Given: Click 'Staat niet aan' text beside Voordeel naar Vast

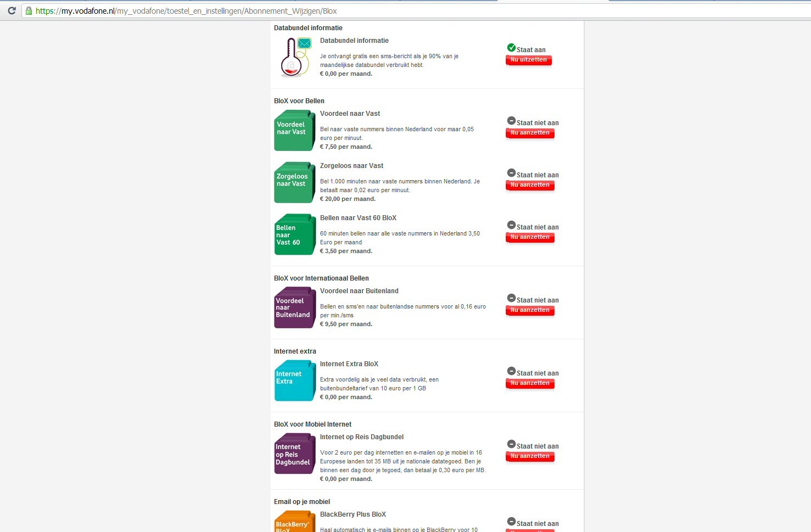Looking at the screenshot, I should 538,123.
